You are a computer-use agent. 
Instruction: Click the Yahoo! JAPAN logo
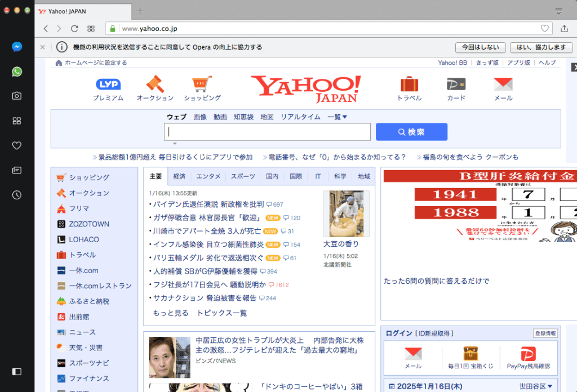click(306, 88)
